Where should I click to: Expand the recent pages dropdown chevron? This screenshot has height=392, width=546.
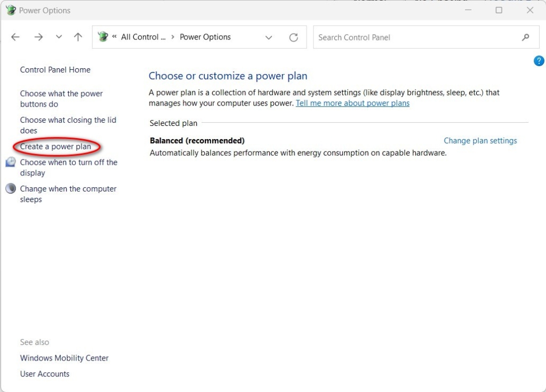pos(59,37)
